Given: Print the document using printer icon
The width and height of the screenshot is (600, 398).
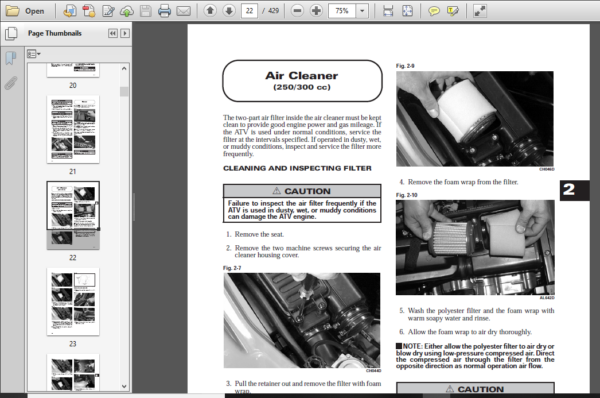Looking at the screenshot, I should coord(164,11).
